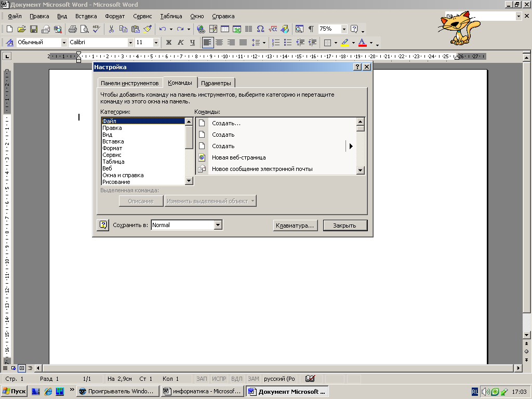532x399 pixels.
Task: Click the volume tray icon
Action: (x=486, y=392)
